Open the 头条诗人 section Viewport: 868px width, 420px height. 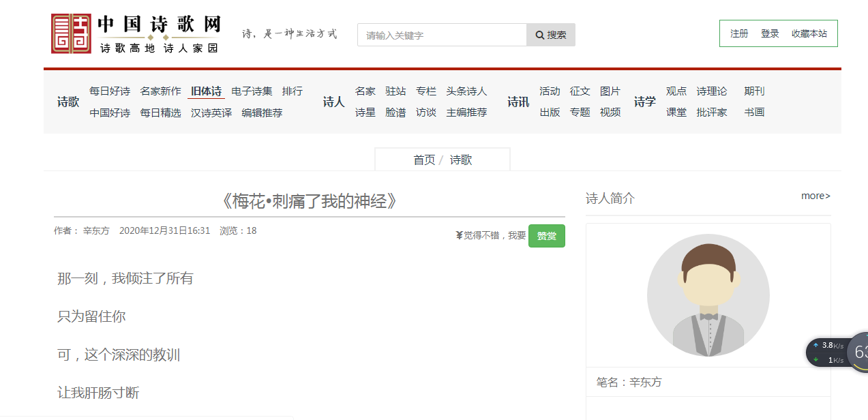pos(466,91)
